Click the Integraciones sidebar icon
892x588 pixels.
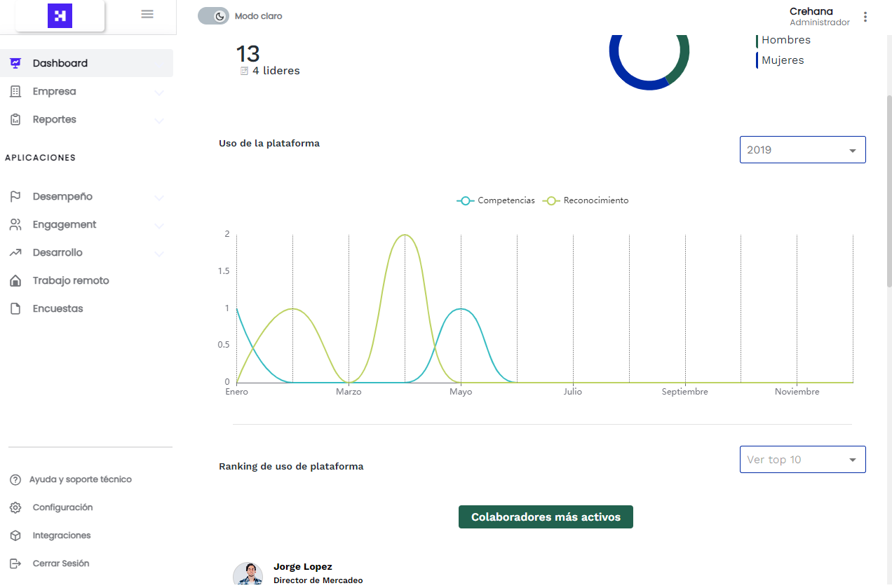coord(15,535)
